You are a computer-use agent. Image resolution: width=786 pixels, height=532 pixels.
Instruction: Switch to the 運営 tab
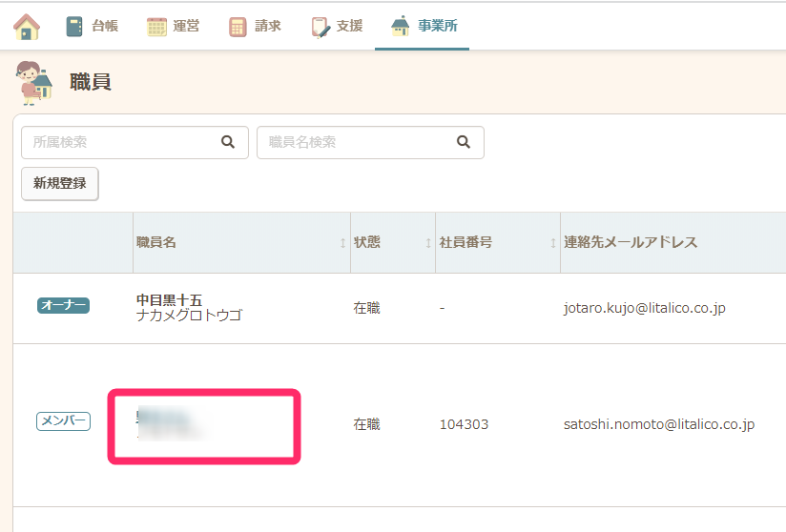pos(186,27)
